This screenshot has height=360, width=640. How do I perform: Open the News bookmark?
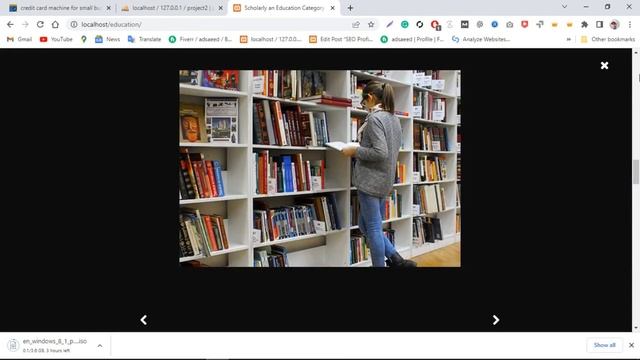(108, 39)
